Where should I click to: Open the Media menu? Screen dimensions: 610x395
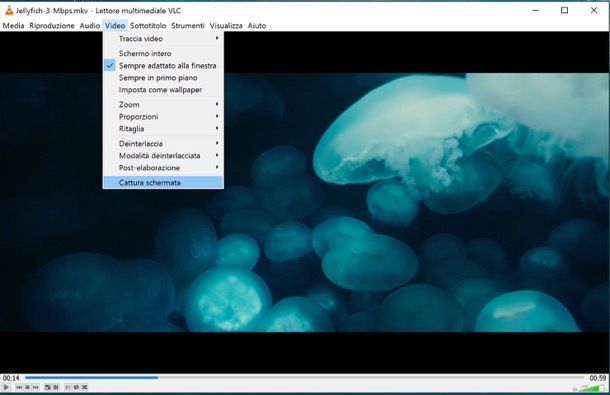point(13,26)
